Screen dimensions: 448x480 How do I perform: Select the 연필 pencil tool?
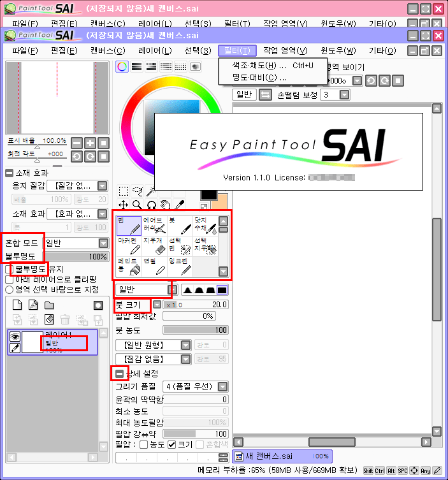pos(154,266)
